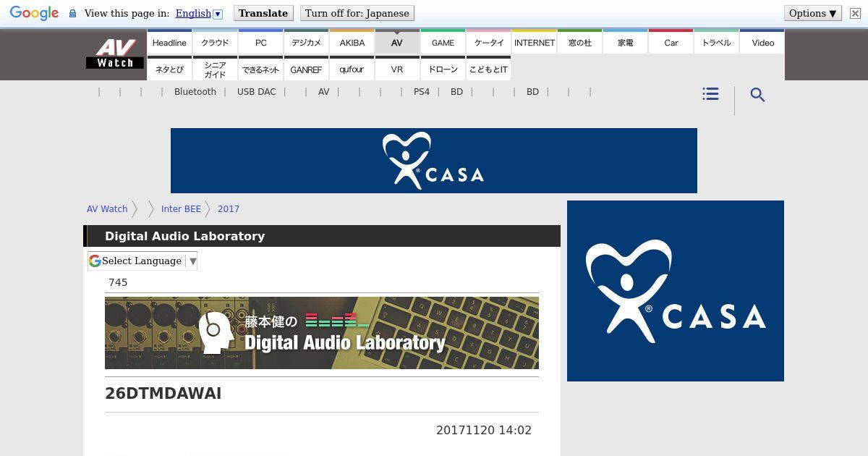Open the トラベル tab
The image size is (868, 456).
pos(716,42)
